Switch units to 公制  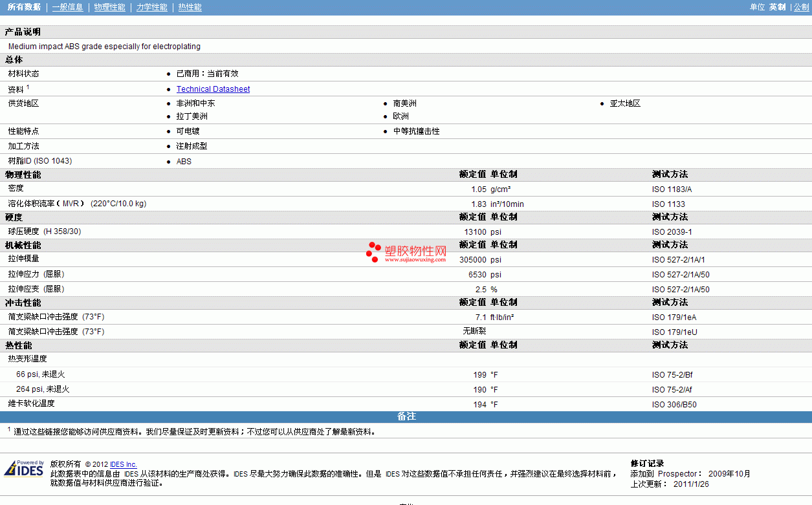[801, 7]
